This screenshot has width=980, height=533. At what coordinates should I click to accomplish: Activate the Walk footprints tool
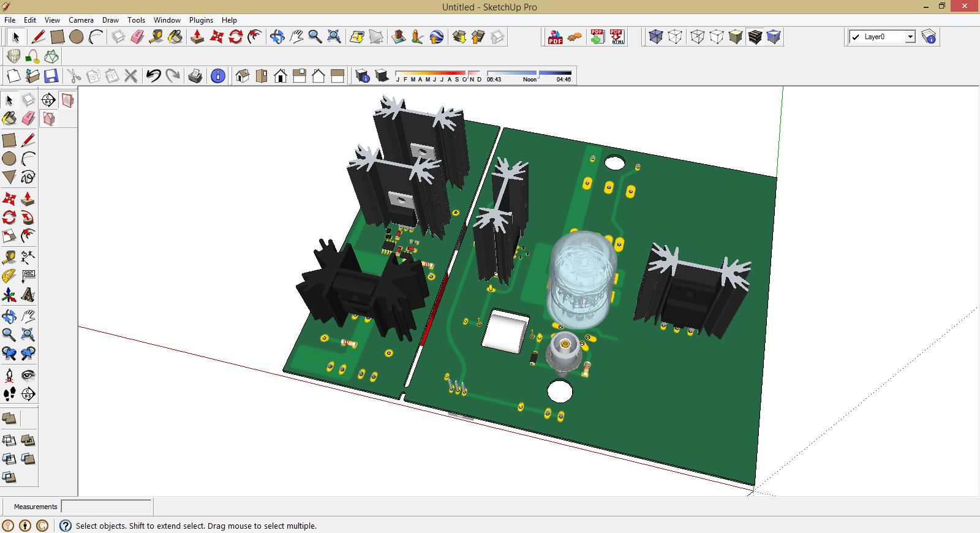click(9, 394)
